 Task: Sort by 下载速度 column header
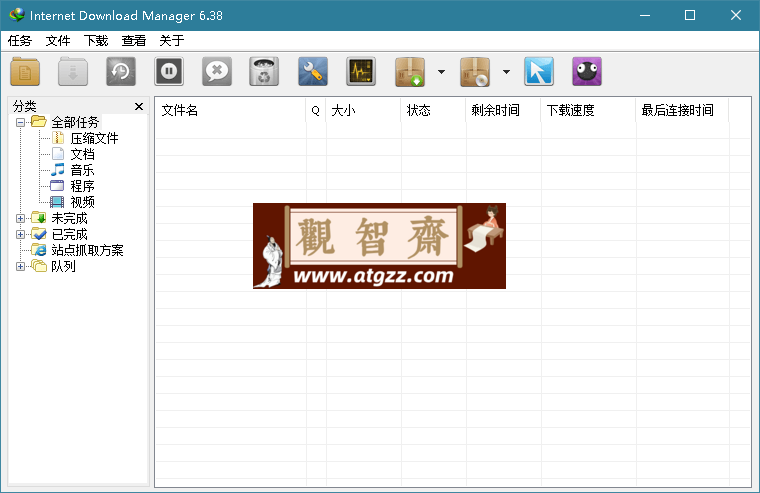[588, 111]
